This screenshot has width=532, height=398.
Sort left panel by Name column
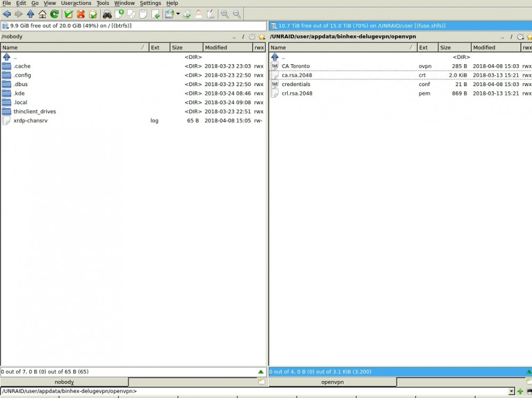click(74, 47)
